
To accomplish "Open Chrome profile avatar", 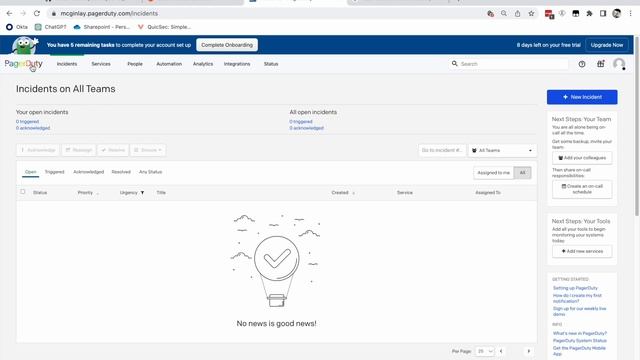I will click(x=617, y=13).
